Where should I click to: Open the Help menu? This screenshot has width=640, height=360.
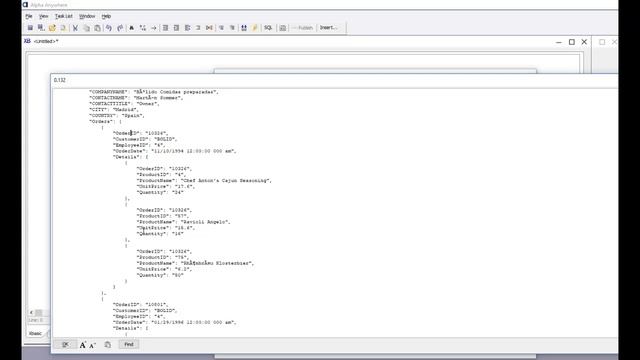pos(106,16)
